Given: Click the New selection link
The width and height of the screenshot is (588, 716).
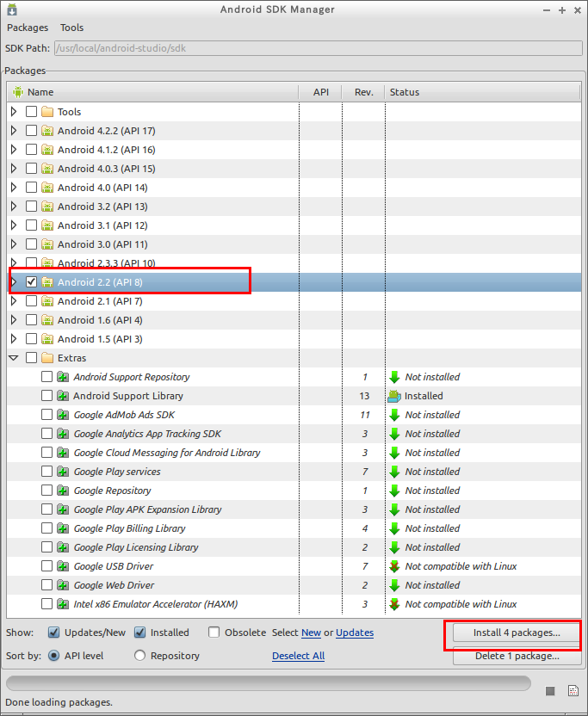Looking at the screenshot, I should (311, 633).
